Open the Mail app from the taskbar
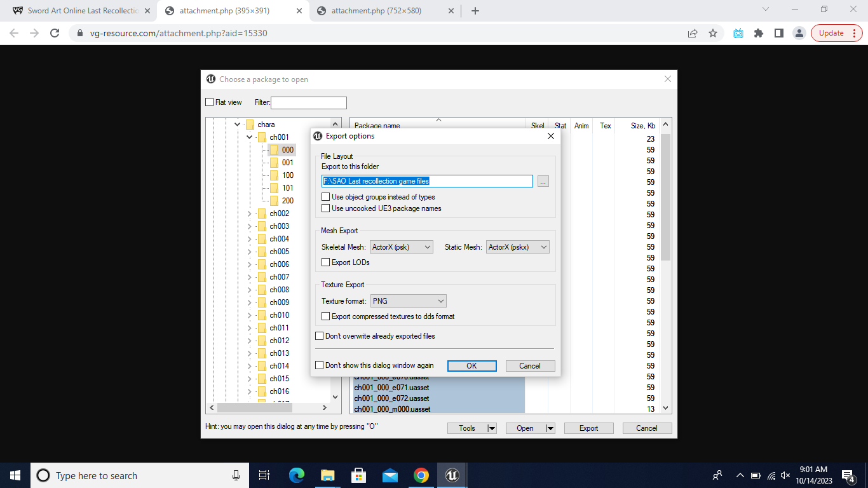868x488 pixels. 390,475
